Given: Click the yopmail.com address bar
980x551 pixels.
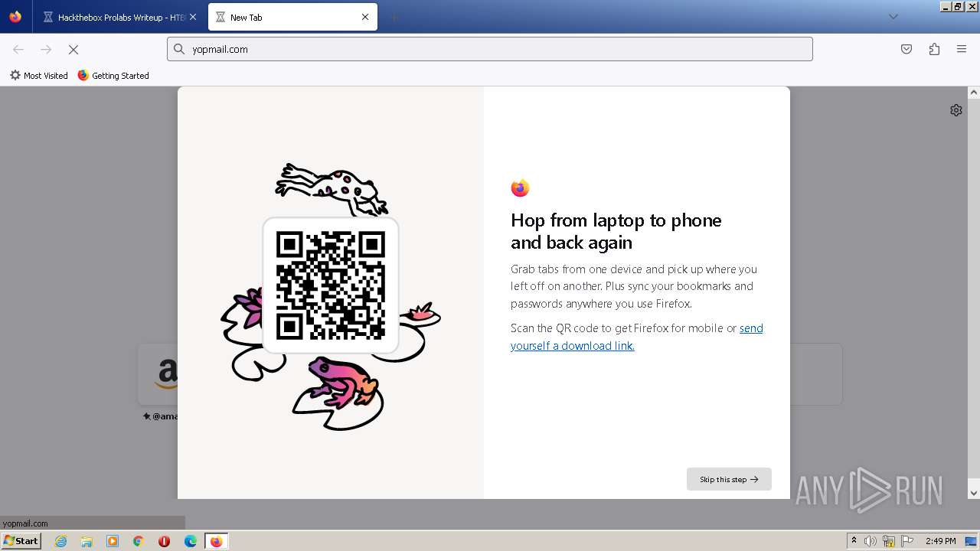Looking at the screenshot, I should [x=490, y=49].
